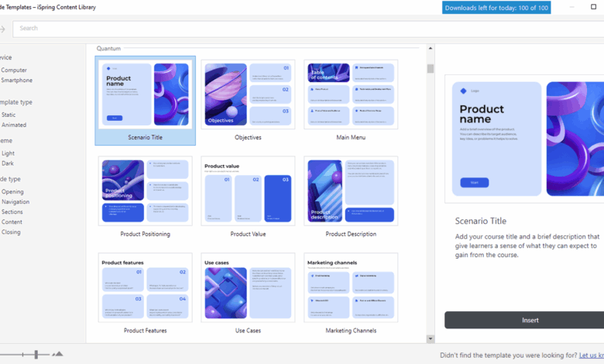Filter templates by Animated type
The width and height of the screenshot is (604, 364).
coord(14,125)
